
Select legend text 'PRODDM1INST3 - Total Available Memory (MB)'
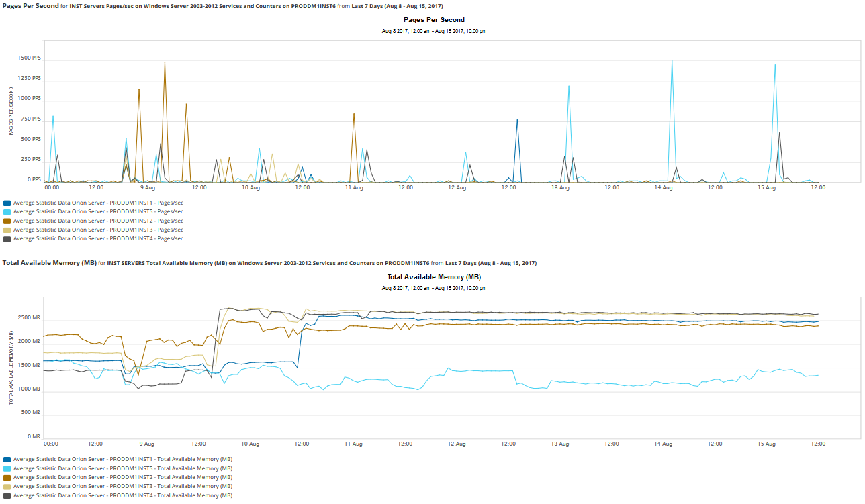(x=171, y=486)
